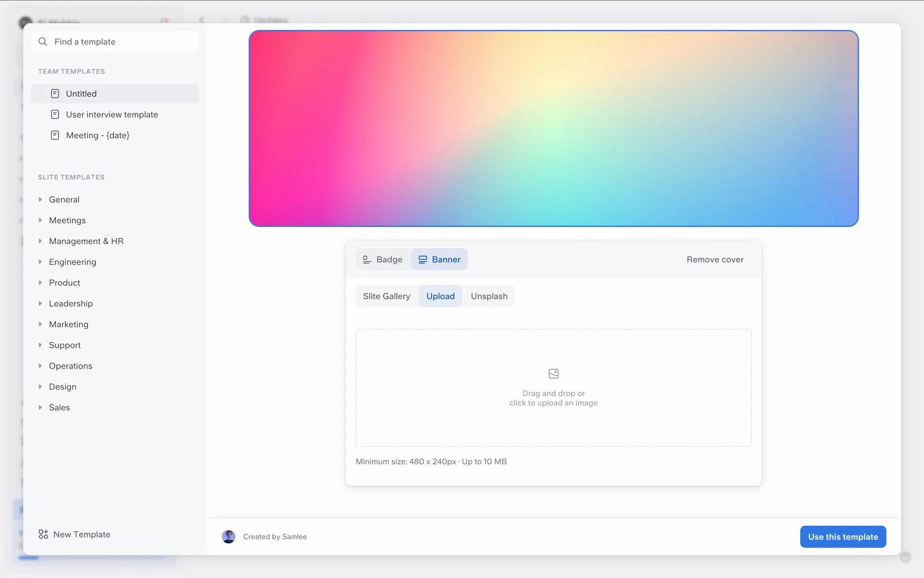
Task: Click the Untitled template document icon
Action: click(55, 93)
